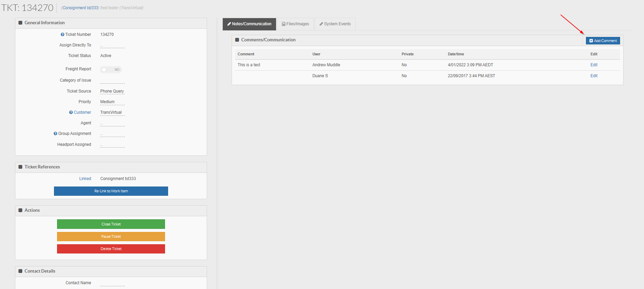The height and width of the screenshot is (289, 644).
Task: Toggle the Freight Report switch
Action: click(x=111, y=70)
